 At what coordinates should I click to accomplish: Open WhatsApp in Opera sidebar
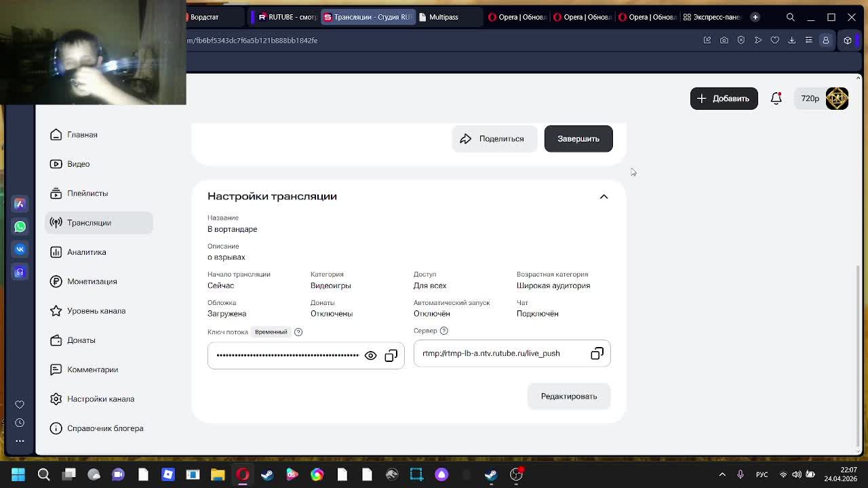tap(20, 226)
